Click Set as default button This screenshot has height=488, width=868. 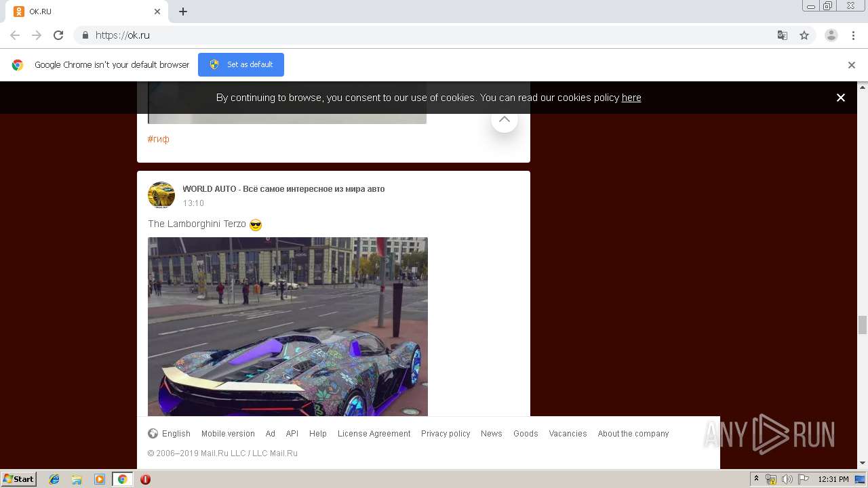pyautogui.click(x=241, y=64)
